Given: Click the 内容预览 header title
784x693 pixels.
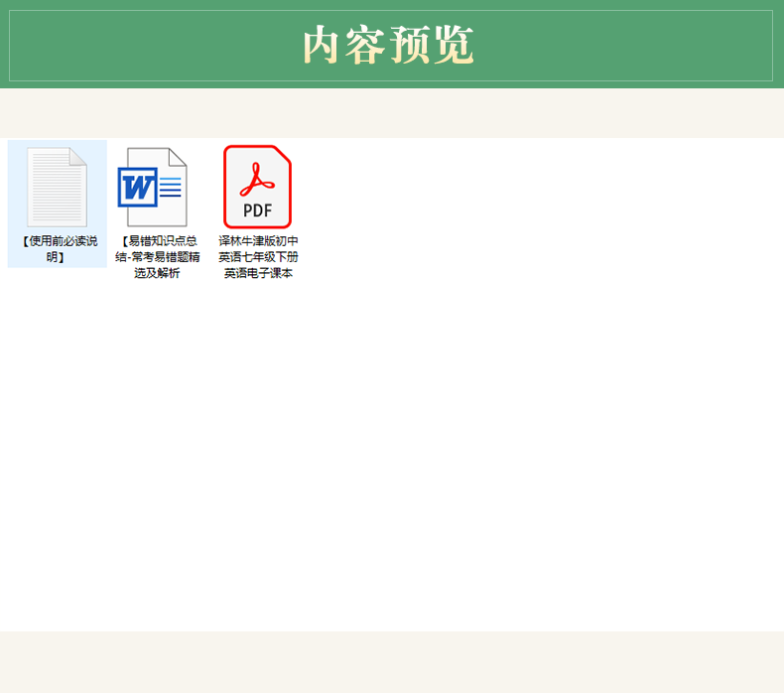Looking at the screenshot, I should pos(388,46).
